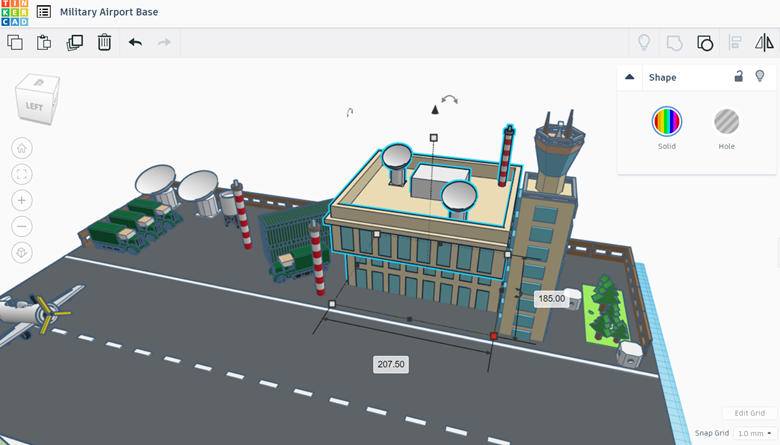The width and height of the screenshot is (780, 445).
Task: Click the red corner resize handle
Action: pyautogui.click(x=493, y=337)
